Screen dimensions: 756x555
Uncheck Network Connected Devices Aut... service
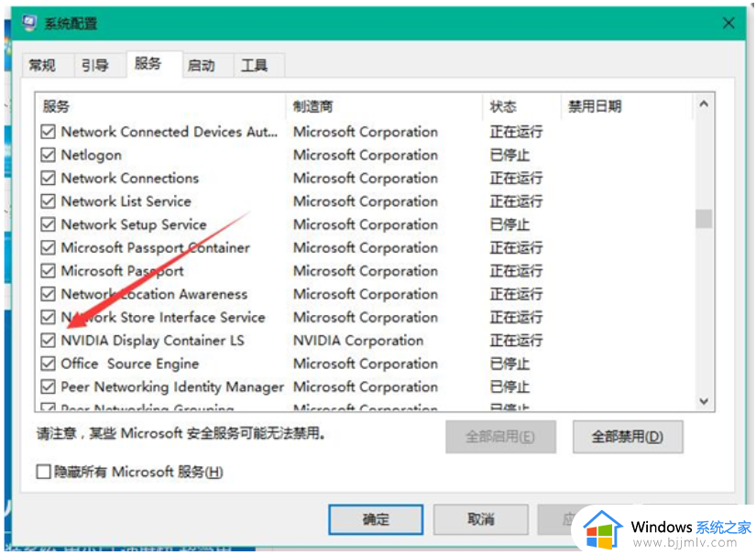pyautogui.click(x=48, y=132)
